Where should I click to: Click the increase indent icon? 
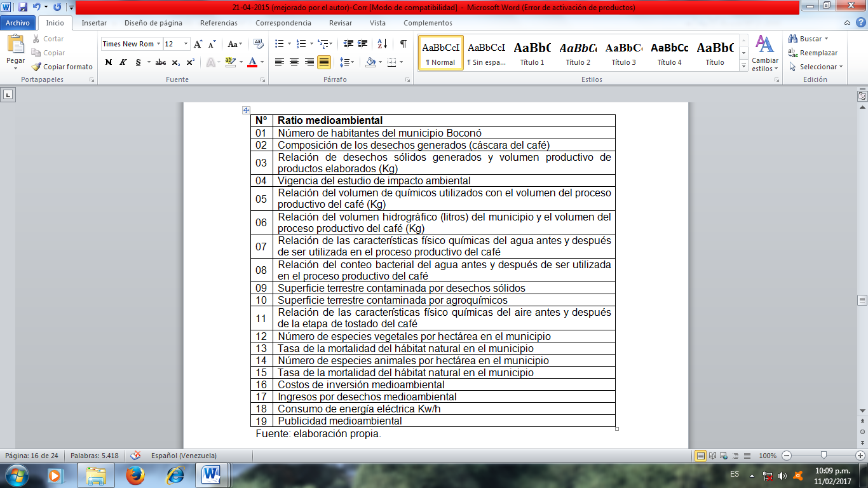tap(363, 44)
